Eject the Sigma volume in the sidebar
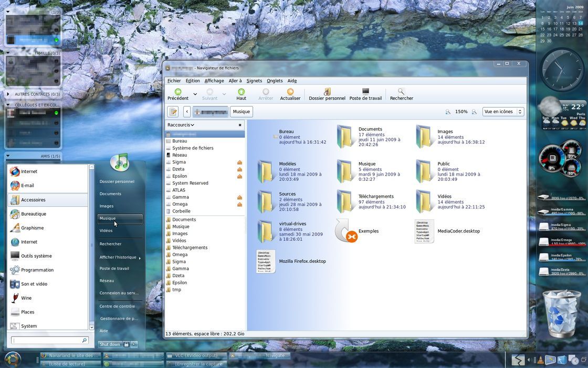 click(239, 162)
